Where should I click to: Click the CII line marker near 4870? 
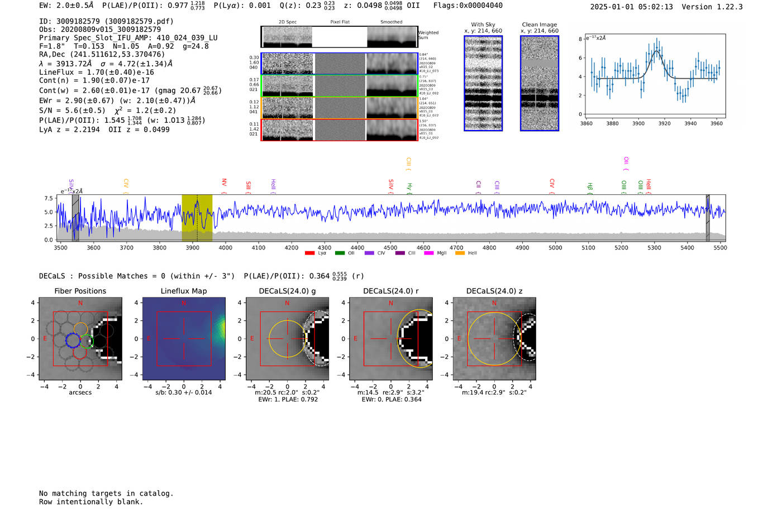coord(479,188)
